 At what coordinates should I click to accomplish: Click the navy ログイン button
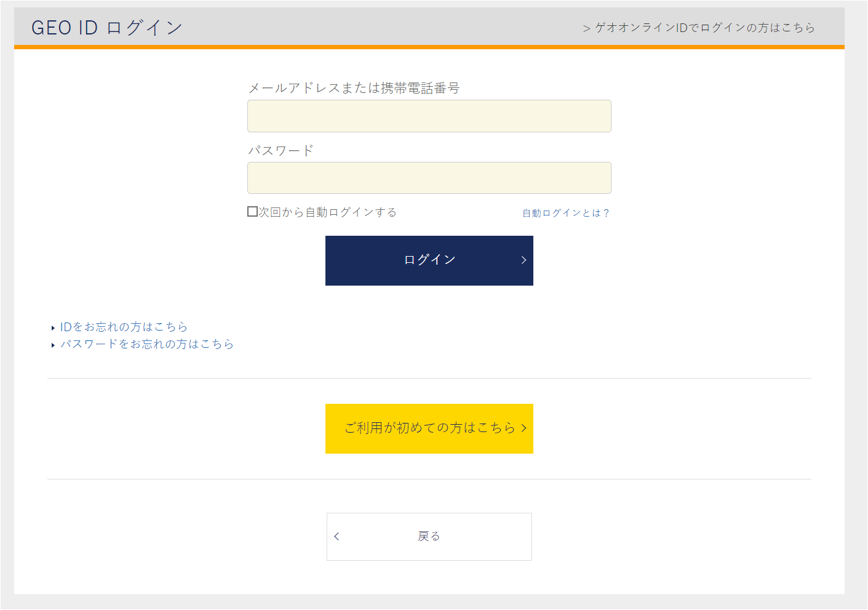429,260
